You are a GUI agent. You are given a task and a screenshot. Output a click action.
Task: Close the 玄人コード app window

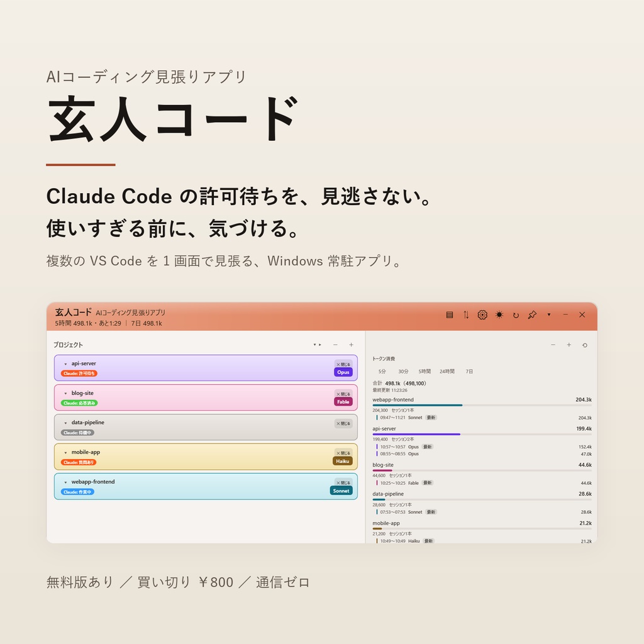(x=582, y=314)
